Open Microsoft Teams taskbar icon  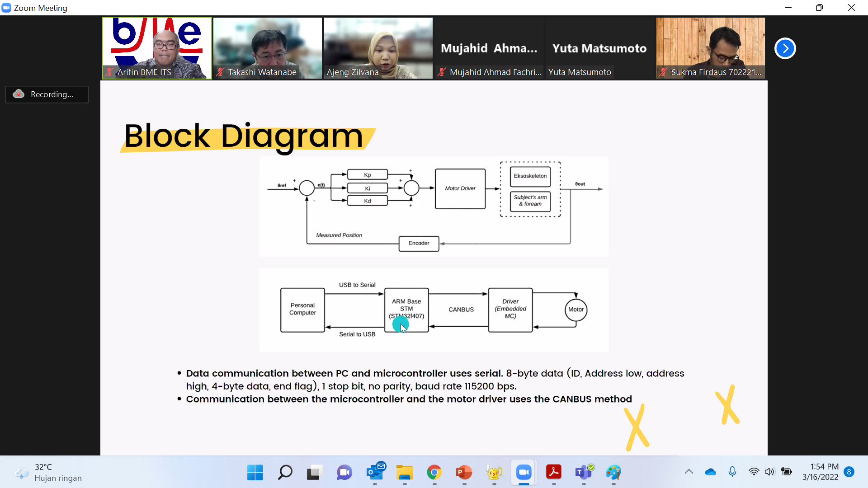coord(584,473)
